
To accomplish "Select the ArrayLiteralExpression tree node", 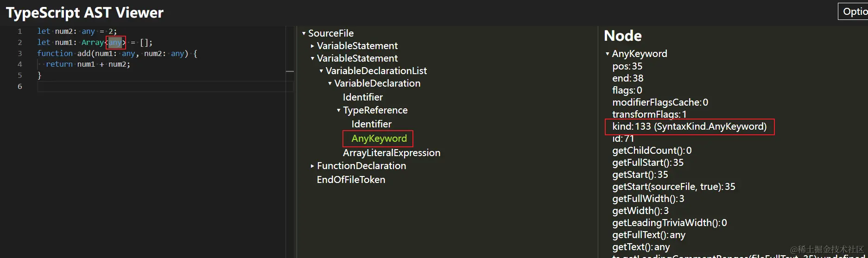I will point(392,153).
